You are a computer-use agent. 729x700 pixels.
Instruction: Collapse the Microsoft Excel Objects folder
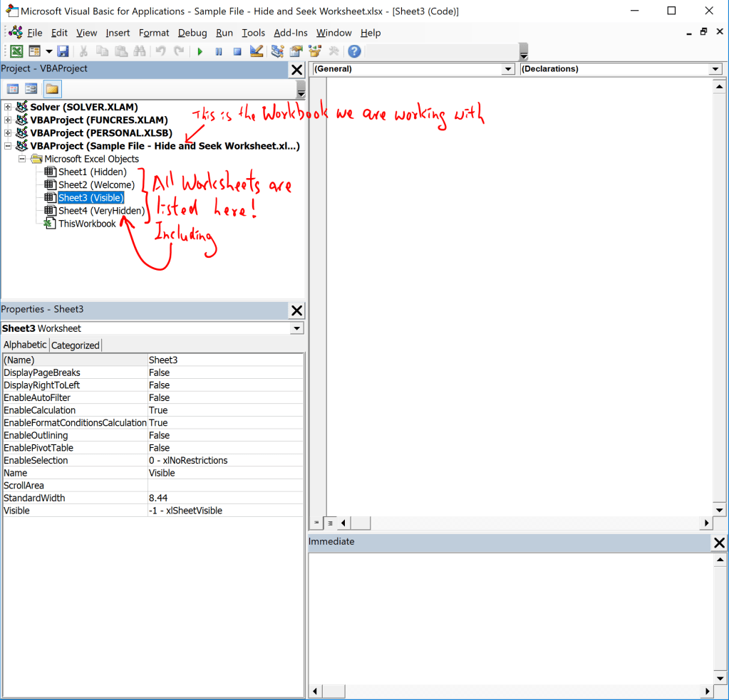tap(21, 159)
